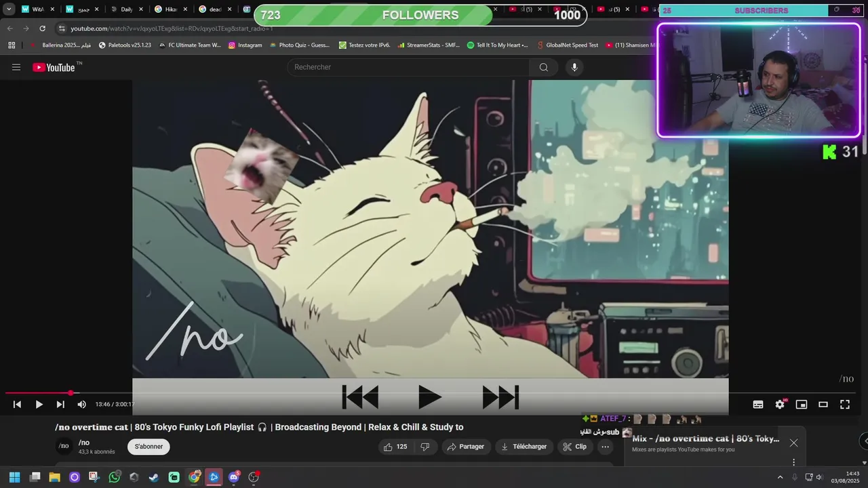The image size is (868, 488).
Task: Click the youtube.com address bar URL
Action: click(x=172, y=28)
